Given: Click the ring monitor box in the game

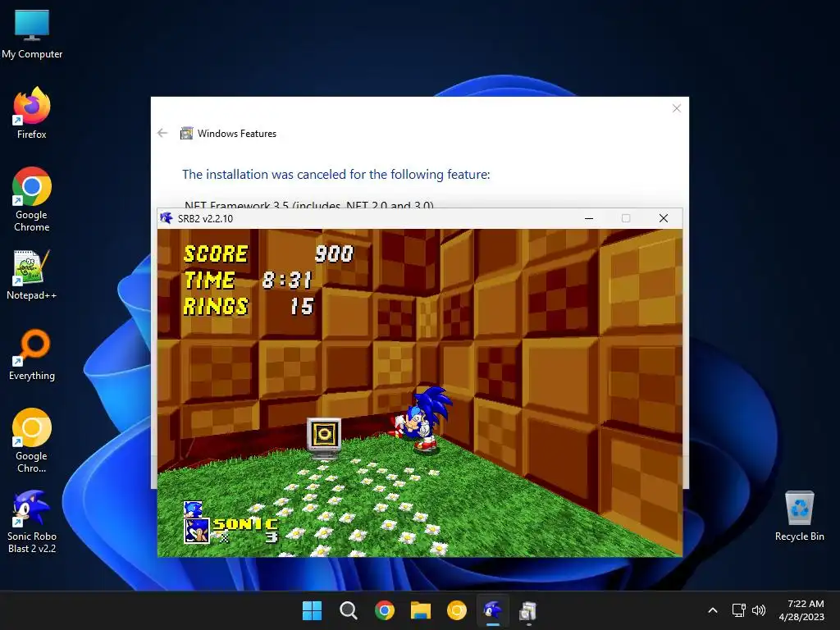Looking at the screenshot, I should coord(324,438).
